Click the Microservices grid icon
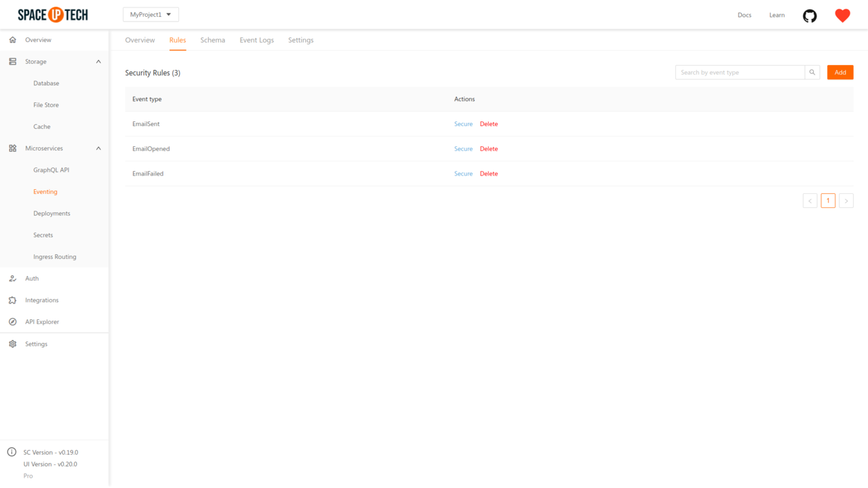Image resolution: width=868 pixels, height=488 pixels. click(x=13, y=148)
